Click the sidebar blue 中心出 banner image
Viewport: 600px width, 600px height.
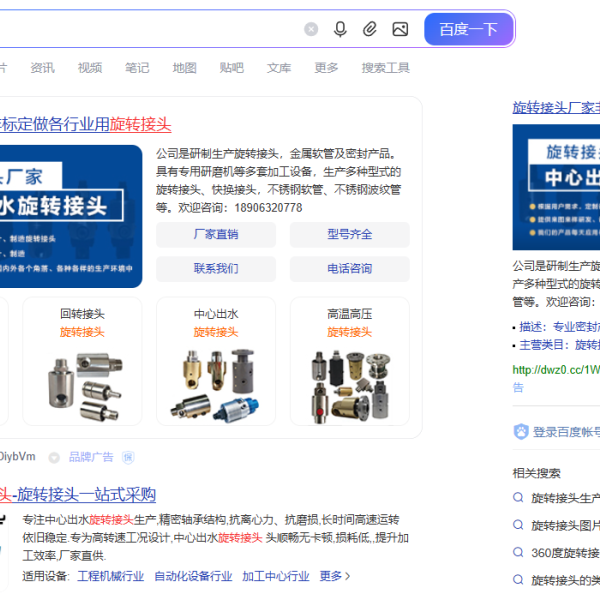pos(556,187)
